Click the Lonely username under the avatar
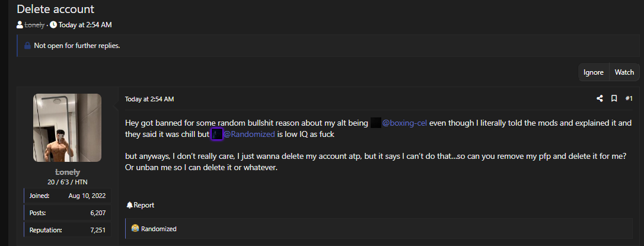This screenshot has height=246, width=644. pyautogui.click(x=68, y=172)
